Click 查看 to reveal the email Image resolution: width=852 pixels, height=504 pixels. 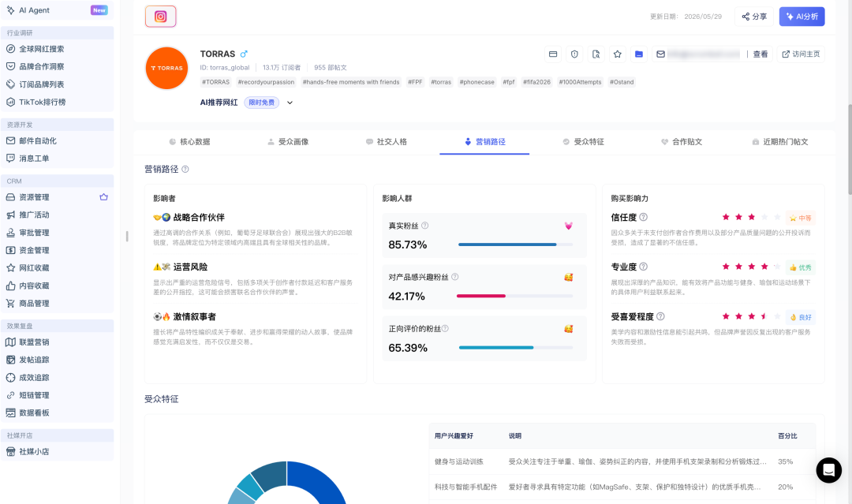point(760,54)
